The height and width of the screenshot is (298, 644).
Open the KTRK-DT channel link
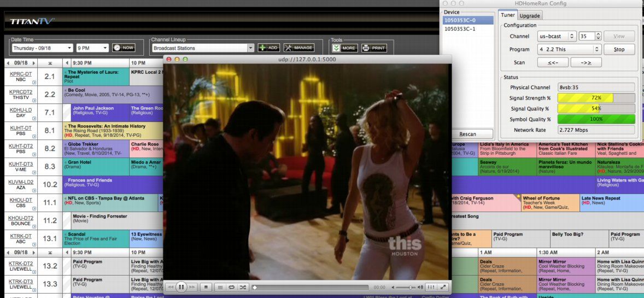[21, 236]
